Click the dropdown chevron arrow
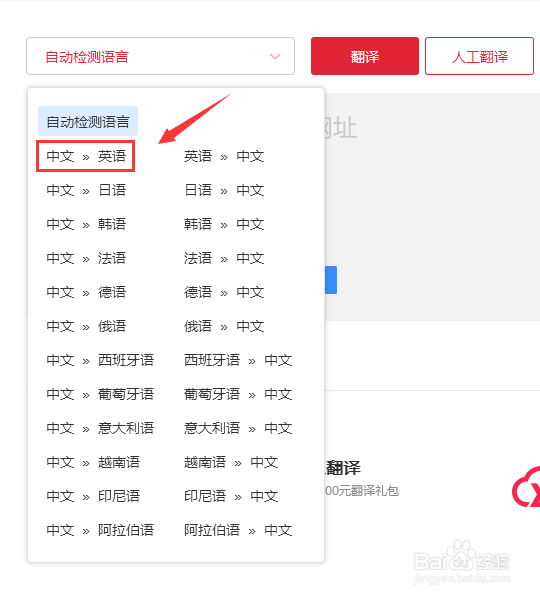 (x=275, y=57)
